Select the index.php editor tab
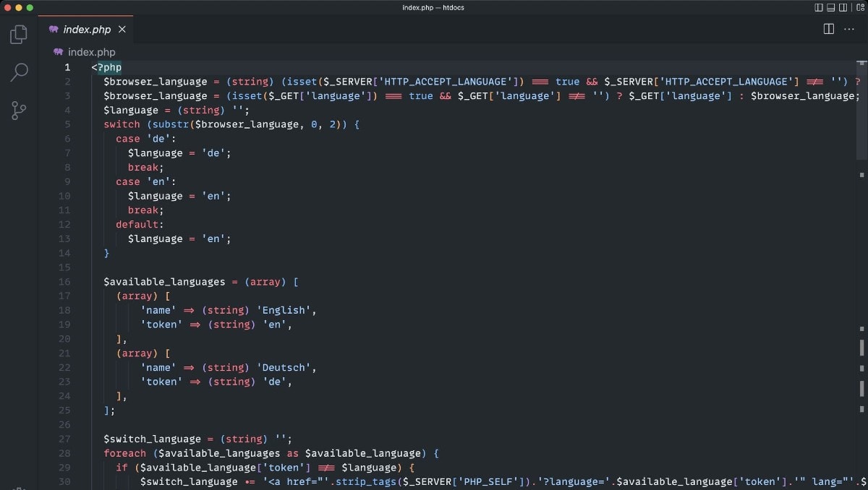This screenshot has height=490, width=868. pos(86,30)
